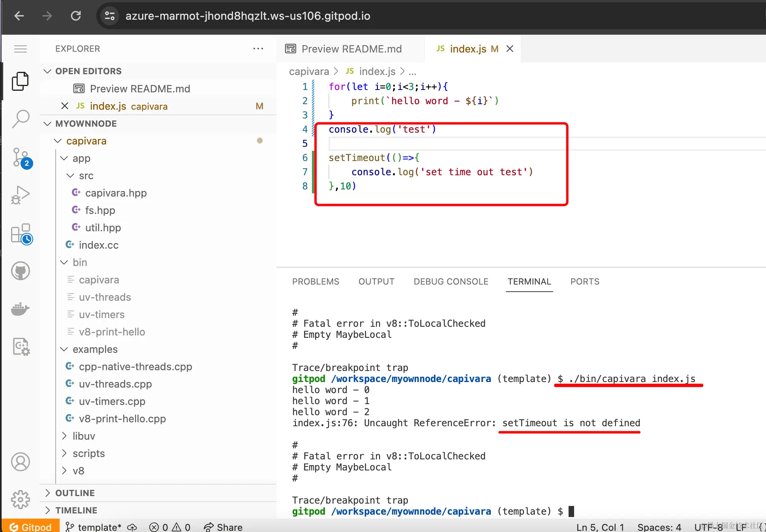Open the Explorer files icon
The image size is (766, 532).
(20, 81)
